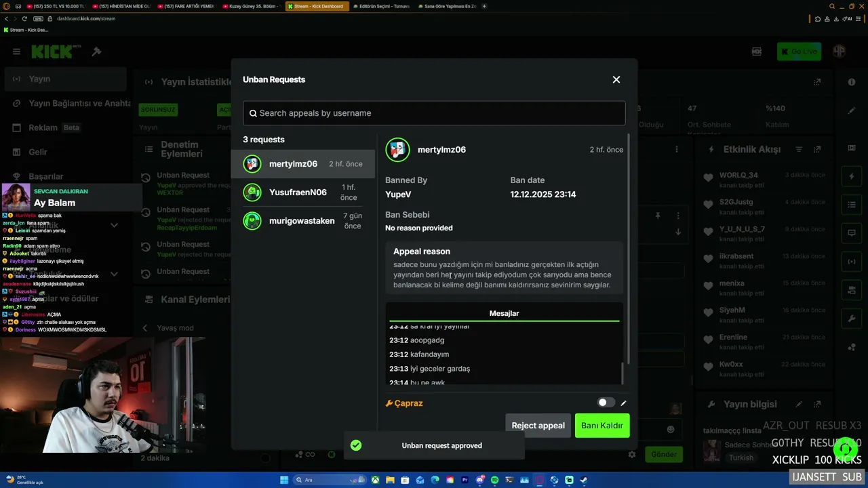Open the Gelir sidebar item

point(66,152)
